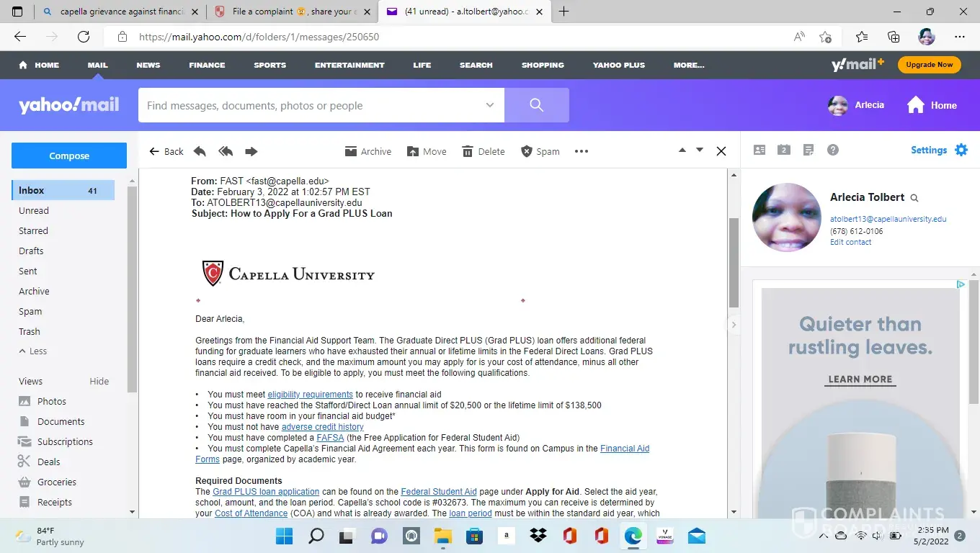Viewport: 980px width, 553px height.
Task: Open the Notepad icon
Action: [808, 150]
